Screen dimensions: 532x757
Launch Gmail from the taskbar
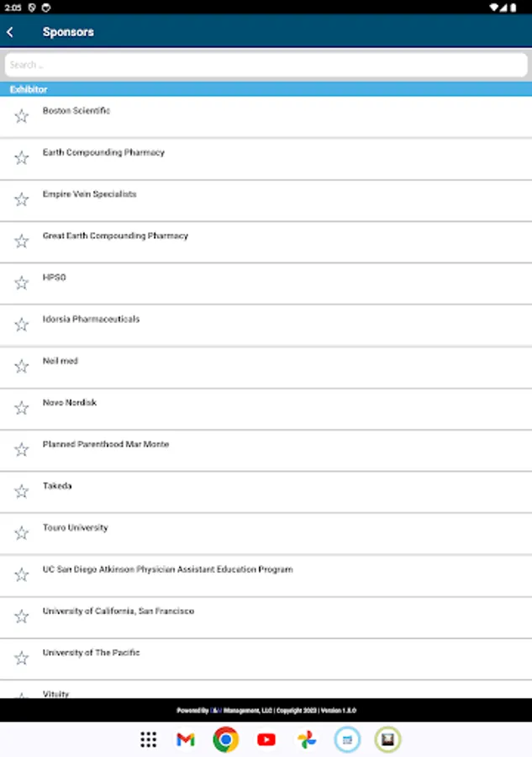click(x=186, y=739)
